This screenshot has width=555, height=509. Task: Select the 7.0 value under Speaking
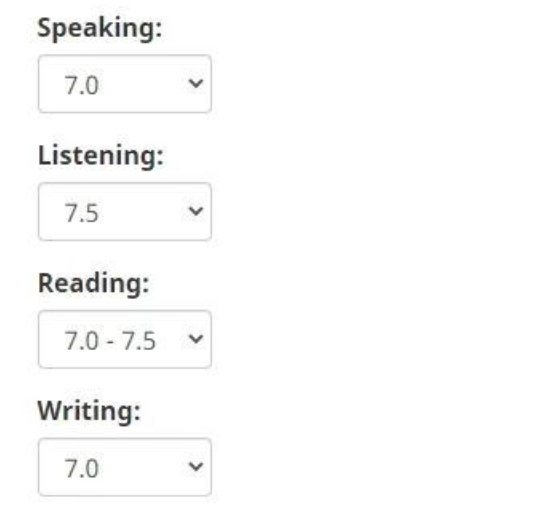tap(81, 86)
